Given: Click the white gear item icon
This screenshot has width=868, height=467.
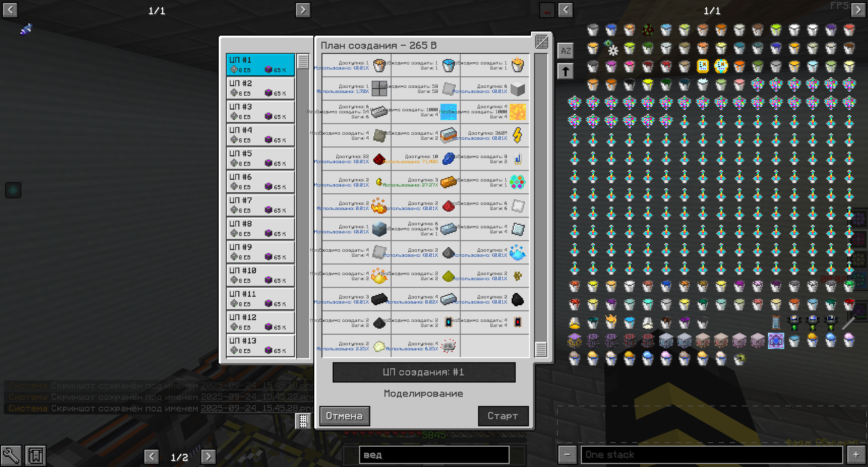Looking at the screenshot, I should click(613, 51).
